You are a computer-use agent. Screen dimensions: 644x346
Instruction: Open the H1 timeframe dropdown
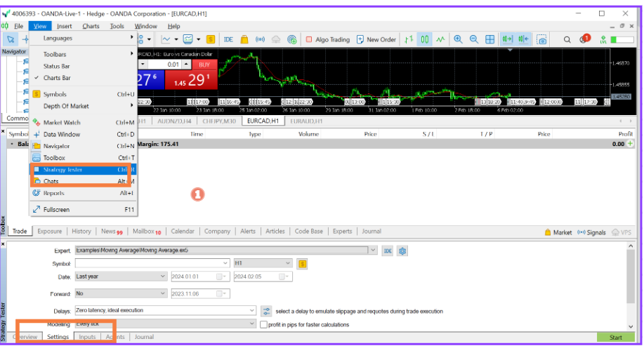pyautogui.click(x=287, y=263)
